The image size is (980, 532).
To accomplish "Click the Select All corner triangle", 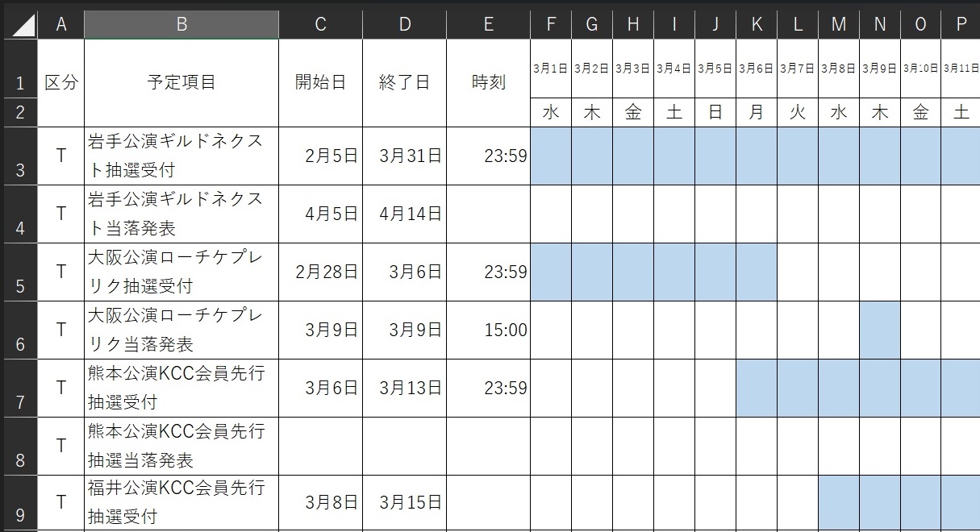I will pyautogui.click(x=19, y=25).
